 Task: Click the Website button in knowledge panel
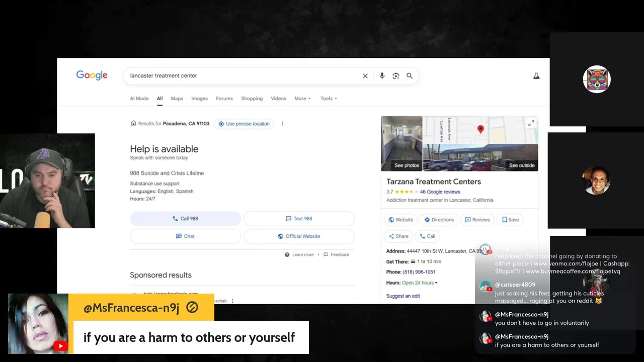pyautogui.click(x=400, y=220)
